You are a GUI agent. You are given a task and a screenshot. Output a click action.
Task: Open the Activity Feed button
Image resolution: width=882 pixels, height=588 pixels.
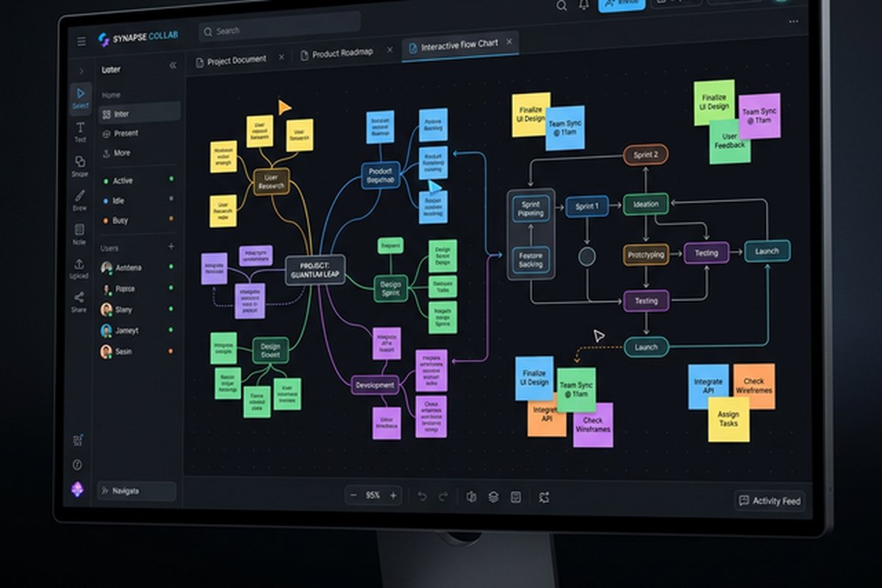pos(770,501)
